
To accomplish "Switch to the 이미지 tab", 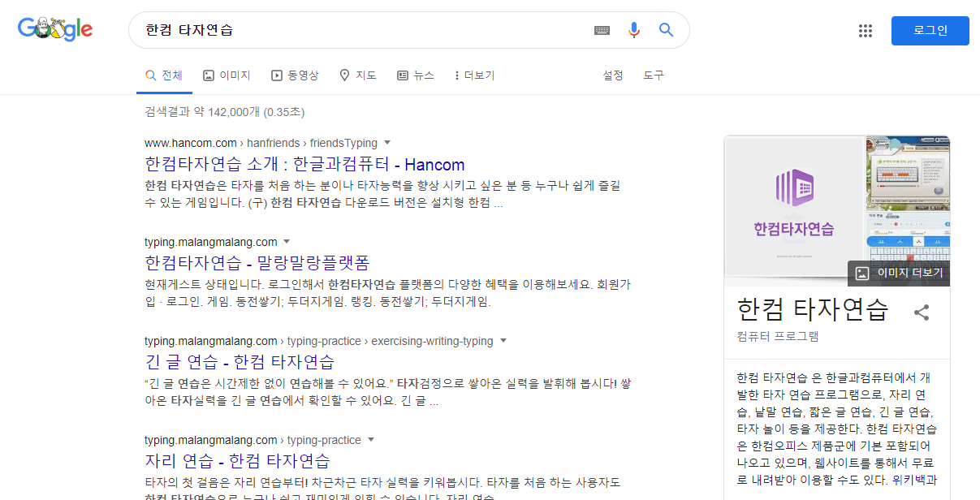I will click(x=227, y=75).
